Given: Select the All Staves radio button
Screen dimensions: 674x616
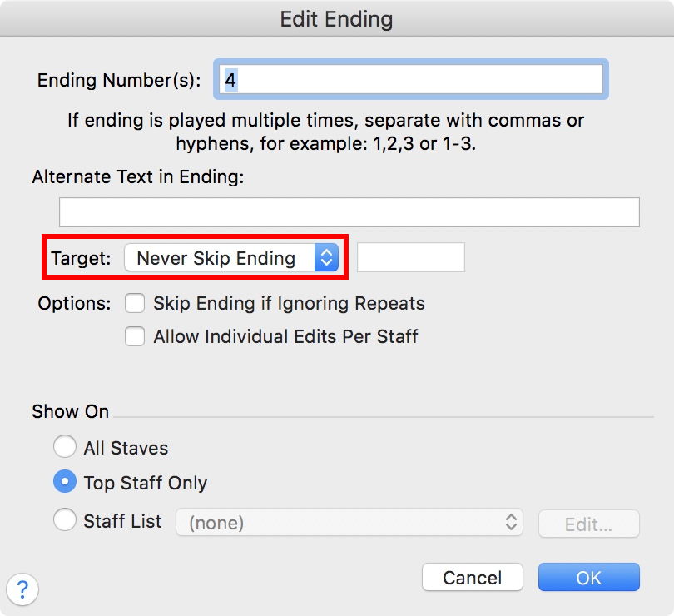Looking at the screenshot, I should point(64,448).
